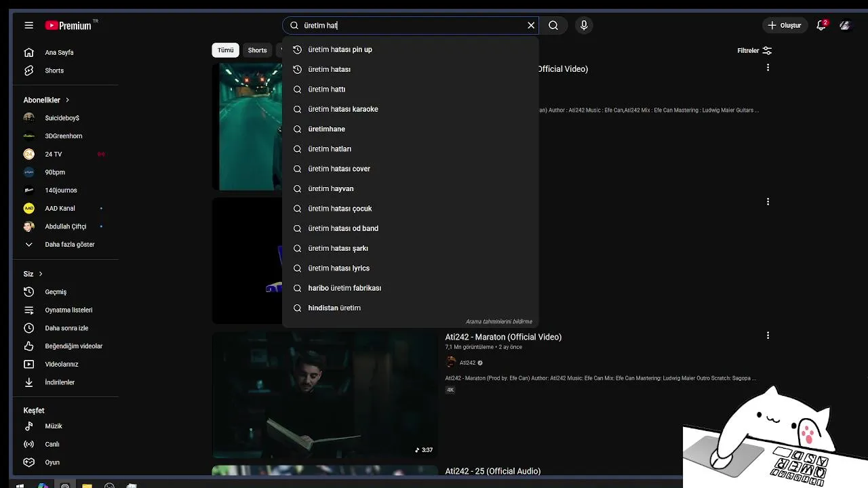This screenshot has width=868, height=488.
Task: Select the Shorts filter chip
Action: pos(257,50)
